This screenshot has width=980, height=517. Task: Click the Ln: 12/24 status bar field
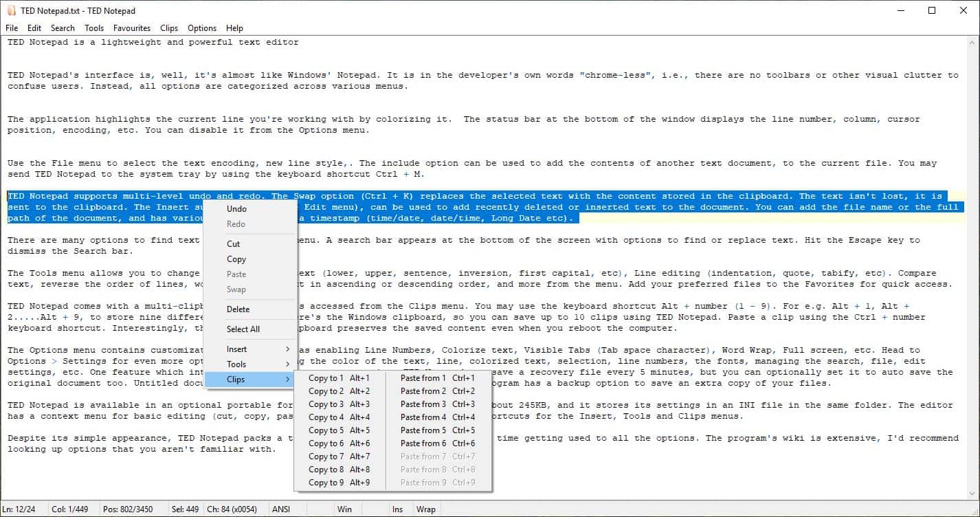(x=24, y=509)
